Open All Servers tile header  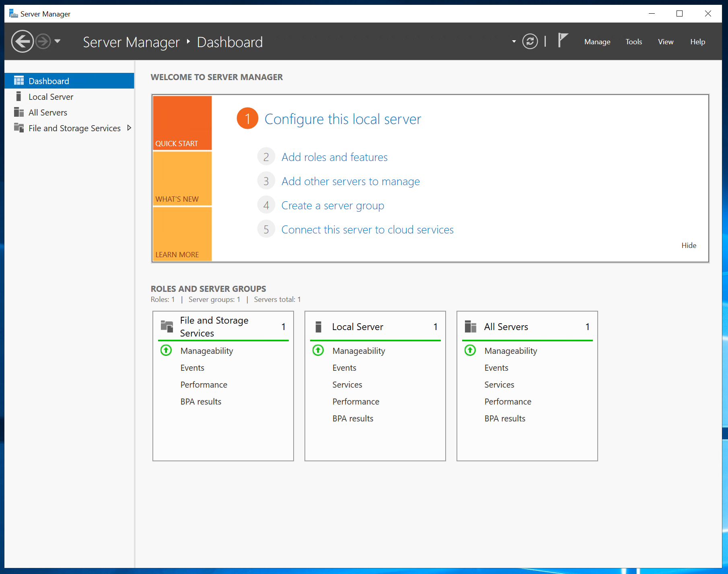click(527, 326)
